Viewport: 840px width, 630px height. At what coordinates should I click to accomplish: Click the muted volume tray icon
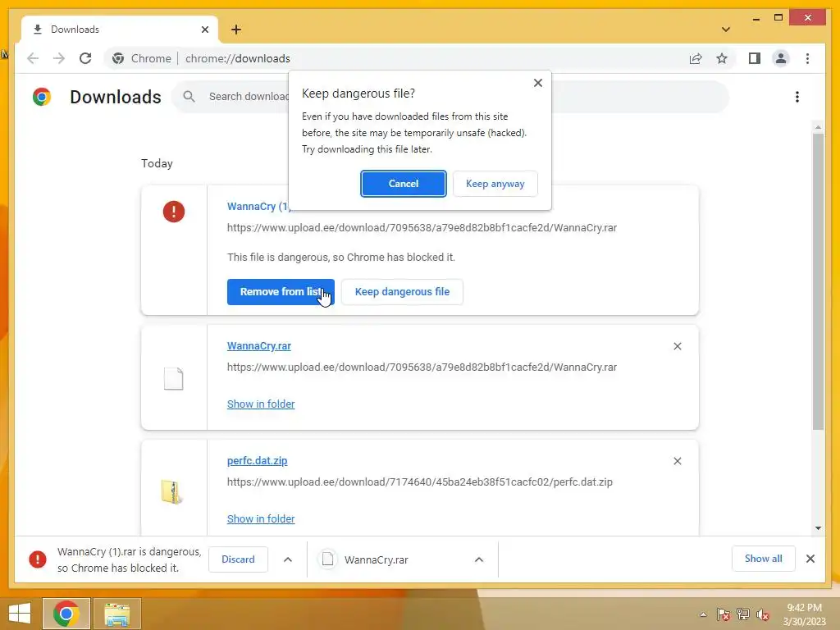point(763,614)
